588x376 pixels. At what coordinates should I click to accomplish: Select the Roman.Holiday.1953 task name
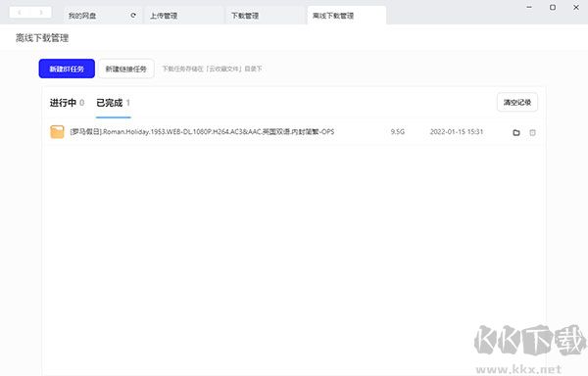click(x=202, y=132)
